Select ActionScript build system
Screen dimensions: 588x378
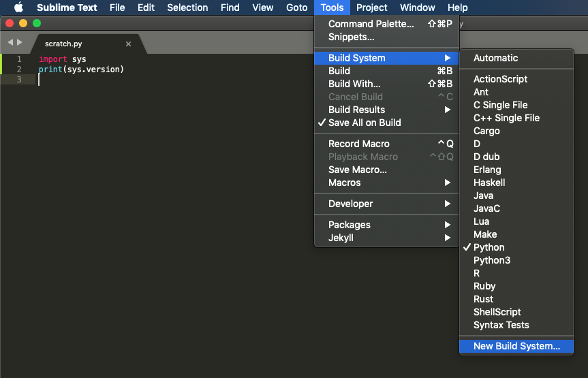[516, 79]
